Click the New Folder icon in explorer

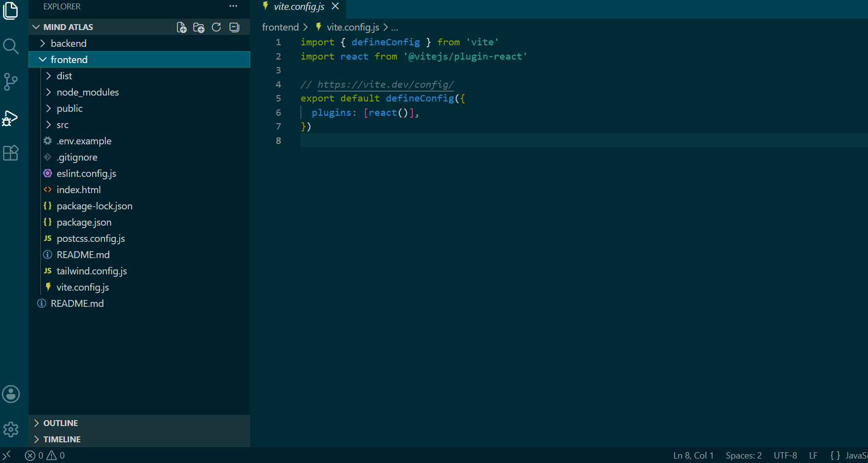pyautogui.click(x=199, y=27)
